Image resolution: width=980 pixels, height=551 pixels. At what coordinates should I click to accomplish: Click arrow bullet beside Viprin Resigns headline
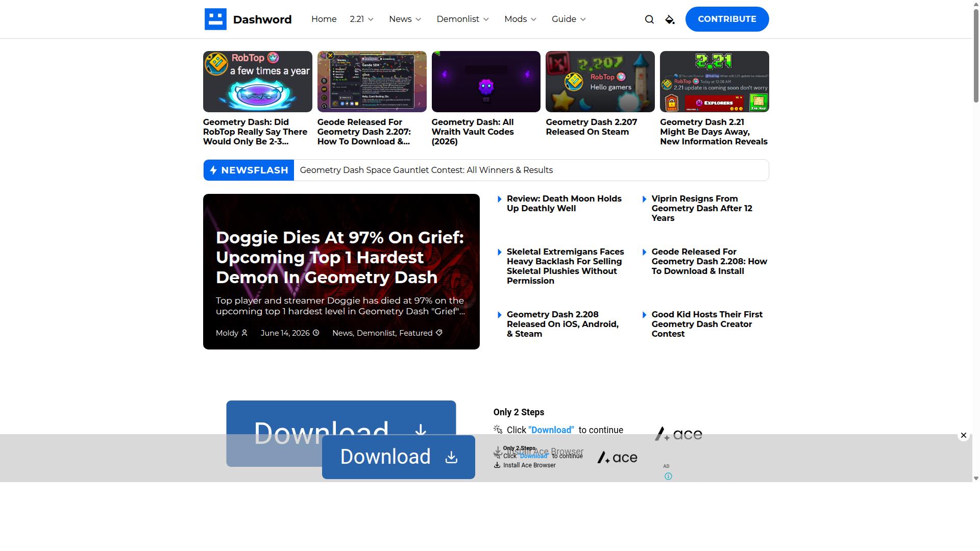point(645,199)
